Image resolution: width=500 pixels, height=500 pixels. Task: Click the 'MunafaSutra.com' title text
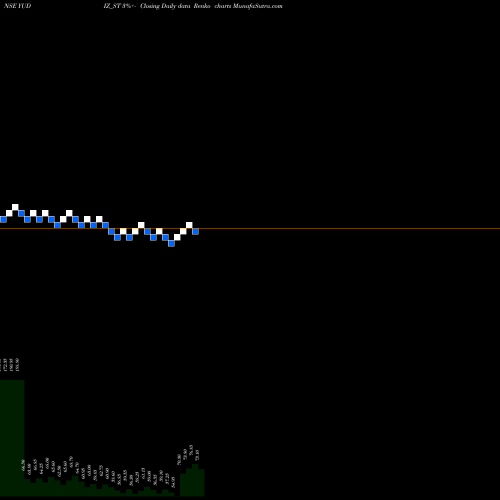coord(257,6)
